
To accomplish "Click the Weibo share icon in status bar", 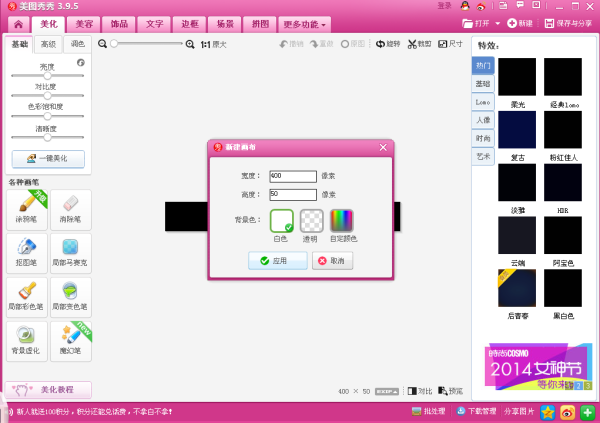I will tap(568, 413).
